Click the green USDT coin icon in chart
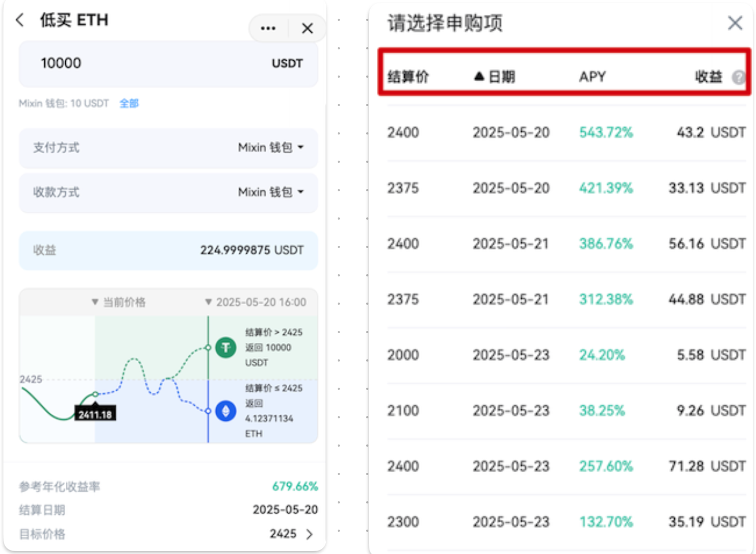756x554 pixels. point(226,347)
